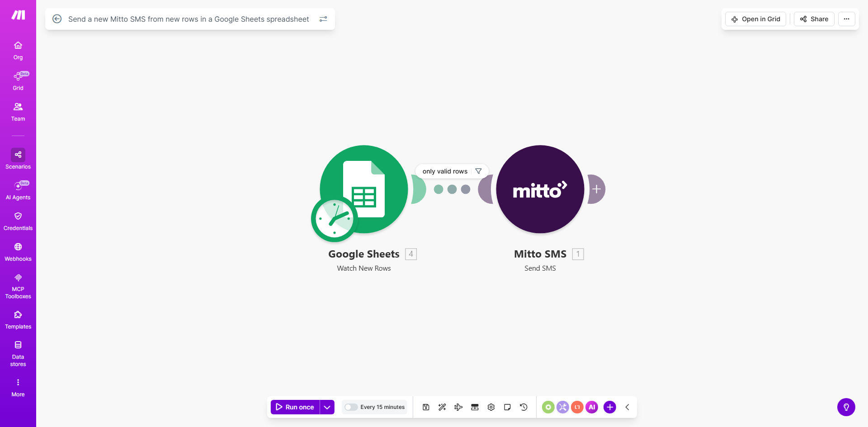Viewport: 868px width, 427px height.
Task: Click the Send SMS label
Action: (x=540, y=268)
